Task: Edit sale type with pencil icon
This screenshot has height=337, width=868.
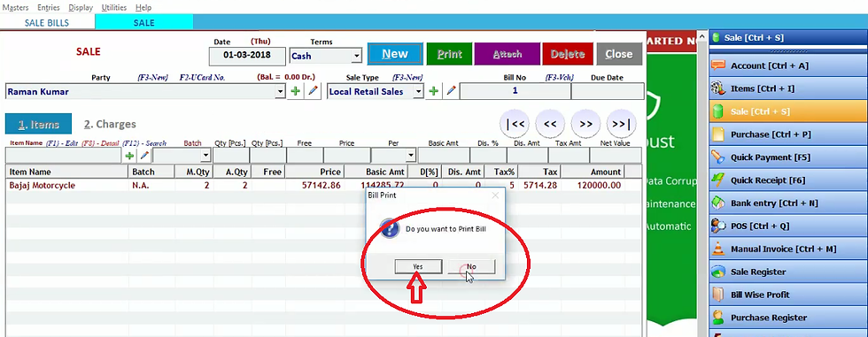Action: pos(451,91)
